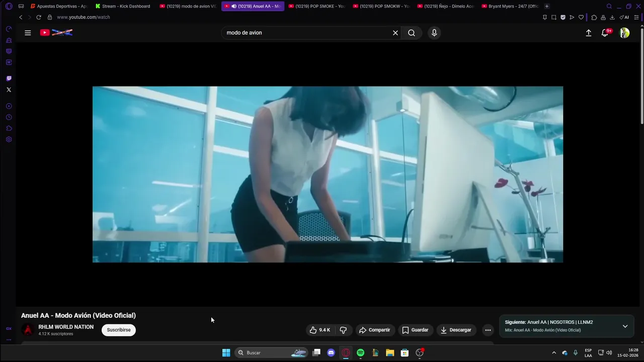Download the video with Descargar
This screenshot has height=362, width=644.
click(456, 330)
